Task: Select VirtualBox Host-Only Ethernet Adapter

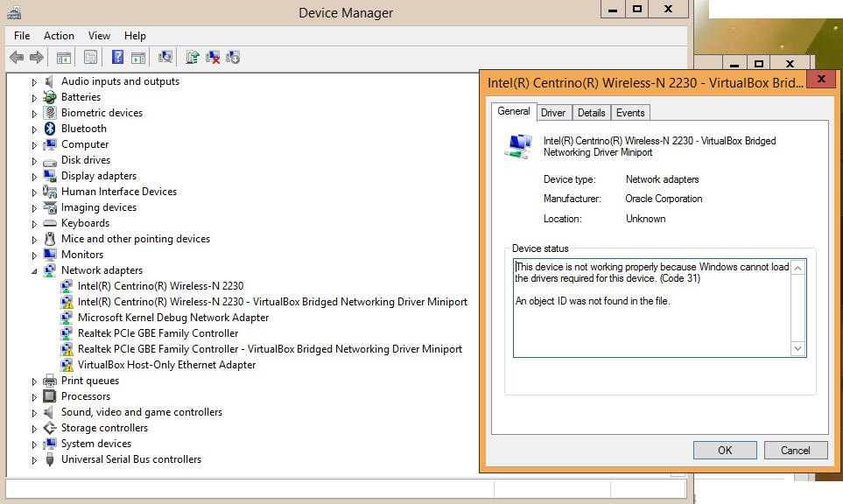Action: coord(166,365)
